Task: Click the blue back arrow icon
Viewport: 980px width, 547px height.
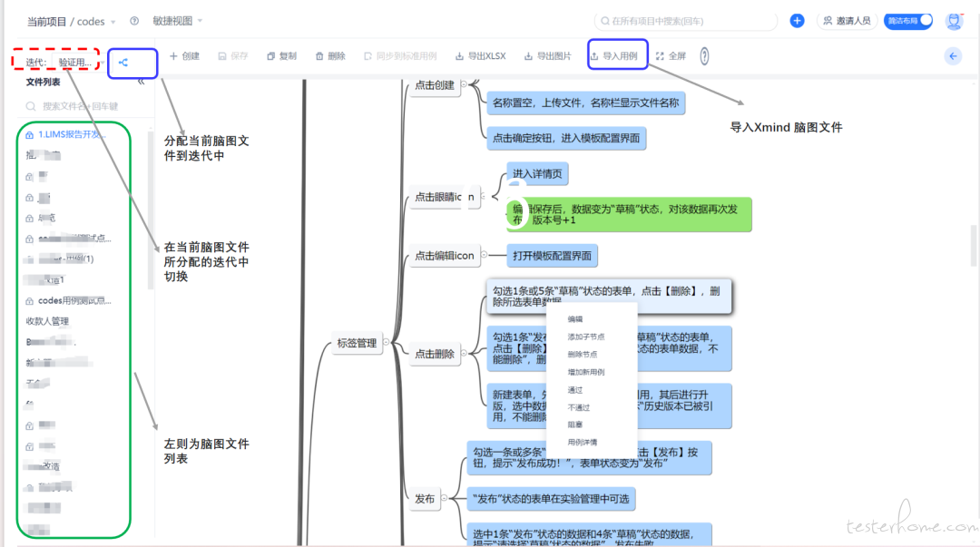Action: pos(953,56)
